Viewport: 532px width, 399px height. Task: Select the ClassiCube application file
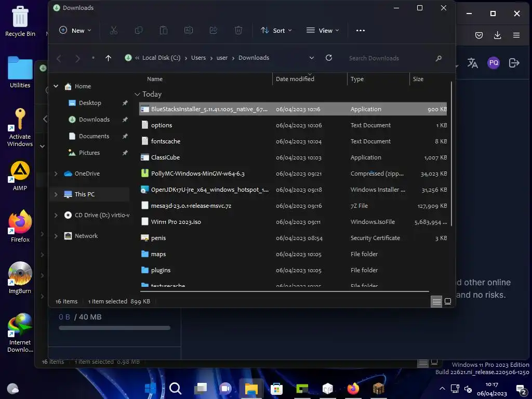[293, 157]
